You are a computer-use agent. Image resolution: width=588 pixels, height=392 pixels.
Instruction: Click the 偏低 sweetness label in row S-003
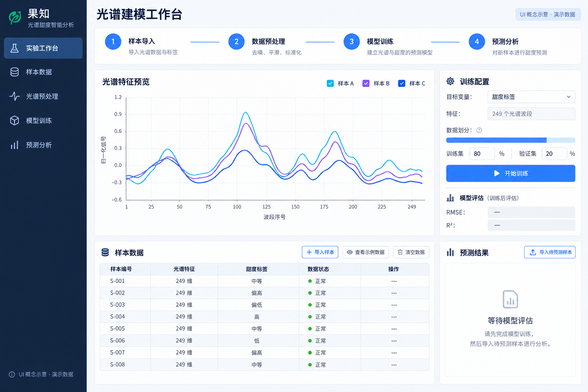[x=257, y=305]
